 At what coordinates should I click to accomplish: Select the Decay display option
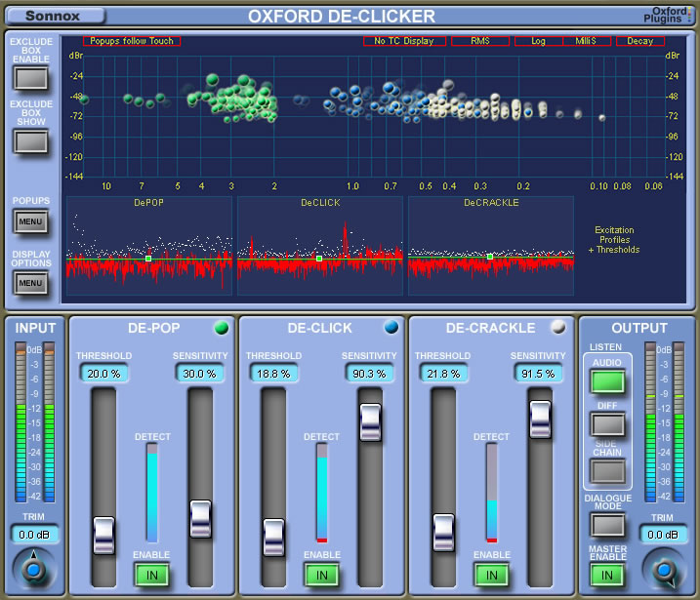click(640, 41)
